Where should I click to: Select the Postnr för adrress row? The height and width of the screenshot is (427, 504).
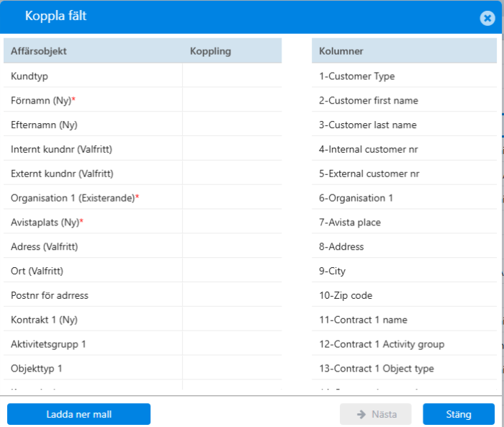pos(143,295)
